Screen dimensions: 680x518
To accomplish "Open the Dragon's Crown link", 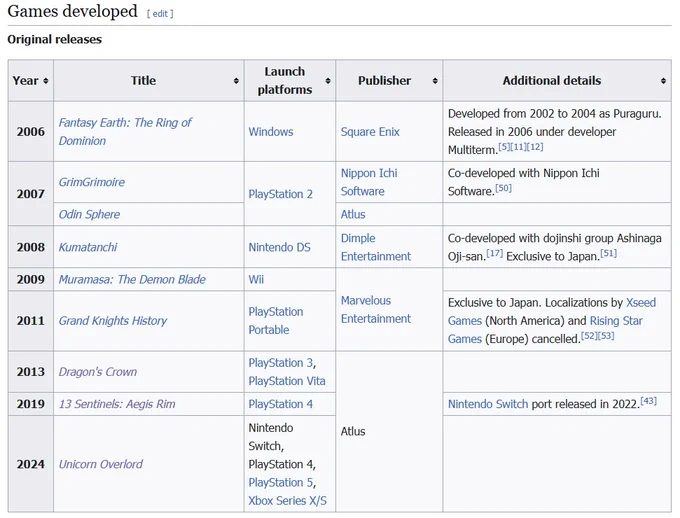I will (x=98, y=372).
